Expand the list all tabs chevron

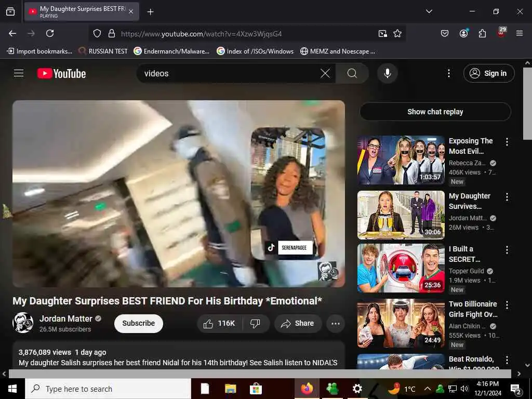429,11
